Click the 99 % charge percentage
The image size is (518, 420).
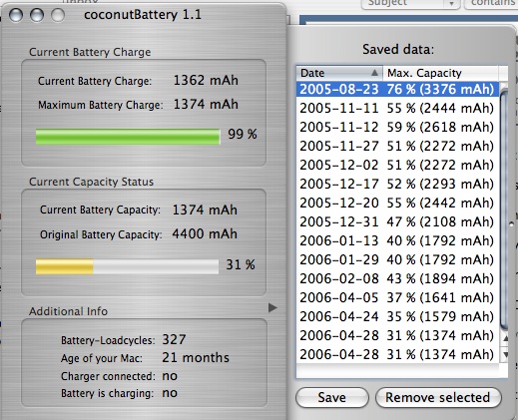(243, 134)
